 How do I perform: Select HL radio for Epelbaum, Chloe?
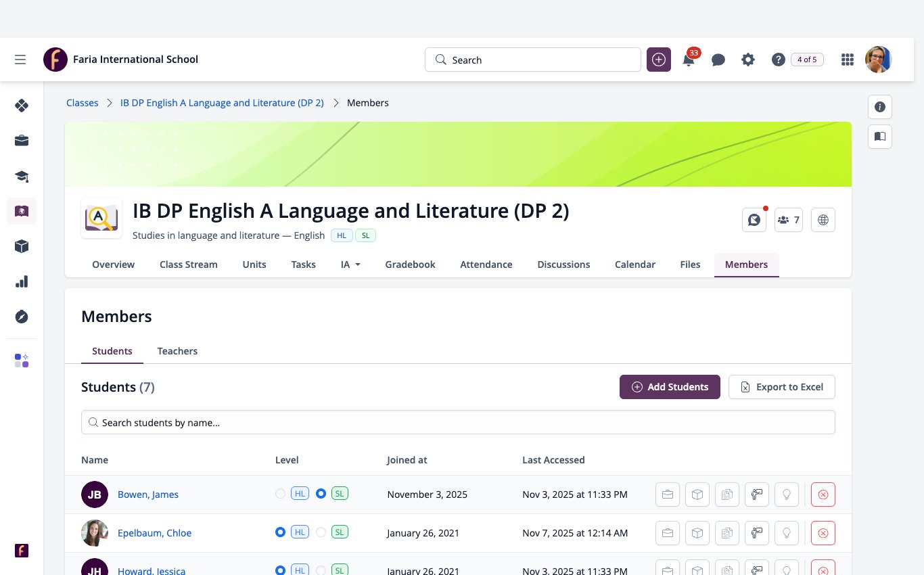pos(281,532)
